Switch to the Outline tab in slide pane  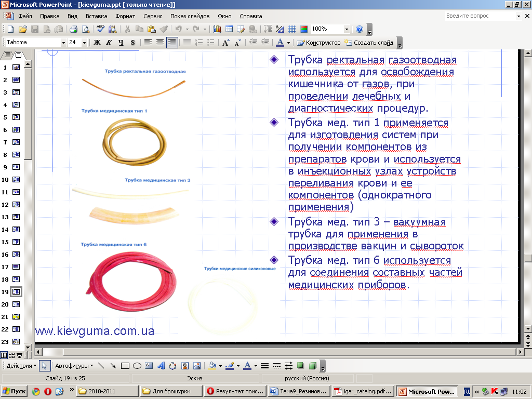pos(7,55)
